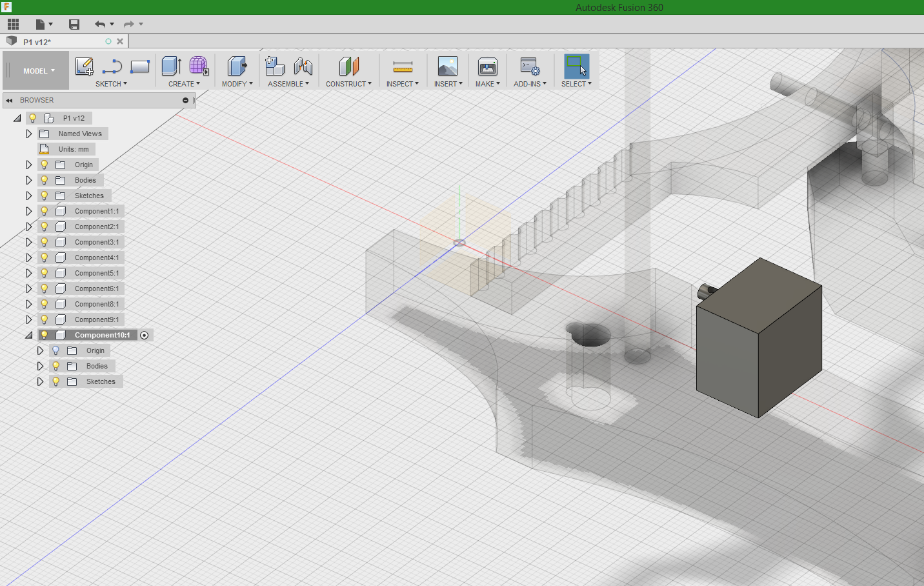This screenshot has width=924, height=586.
Task: Activate the Extrude tool
Action: tap(171, 66)
